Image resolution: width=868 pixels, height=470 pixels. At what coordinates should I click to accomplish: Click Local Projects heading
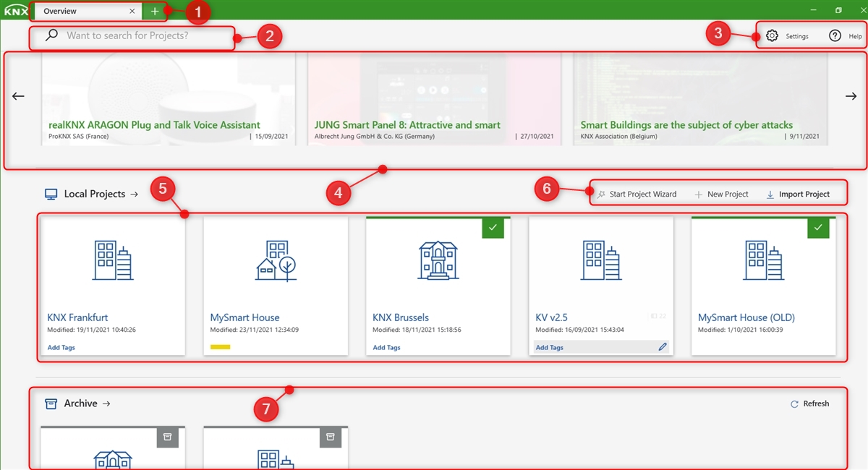[x=95, y=194]
